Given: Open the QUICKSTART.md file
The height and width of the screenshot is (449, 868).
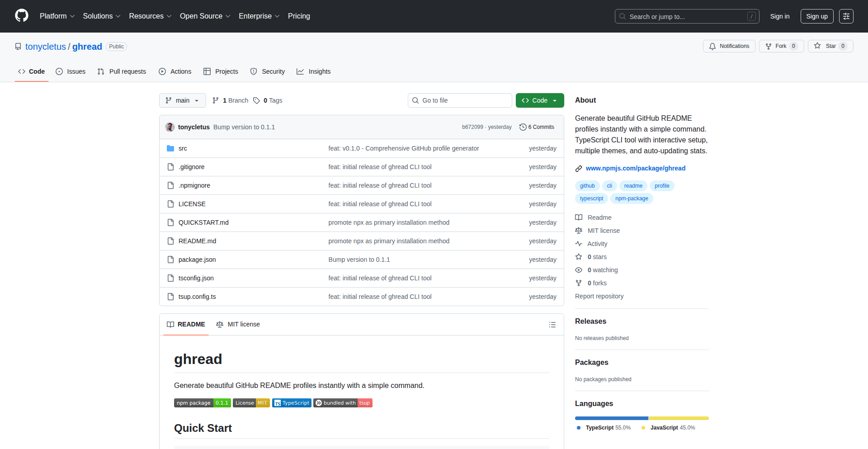Looking at the screenshot, I should coord(203,222).
